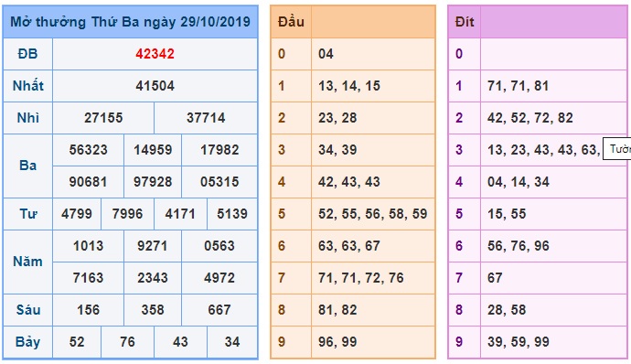
Task: Select fourth prize number 5139
Action: pyautogui.click(x=232, y=214)
